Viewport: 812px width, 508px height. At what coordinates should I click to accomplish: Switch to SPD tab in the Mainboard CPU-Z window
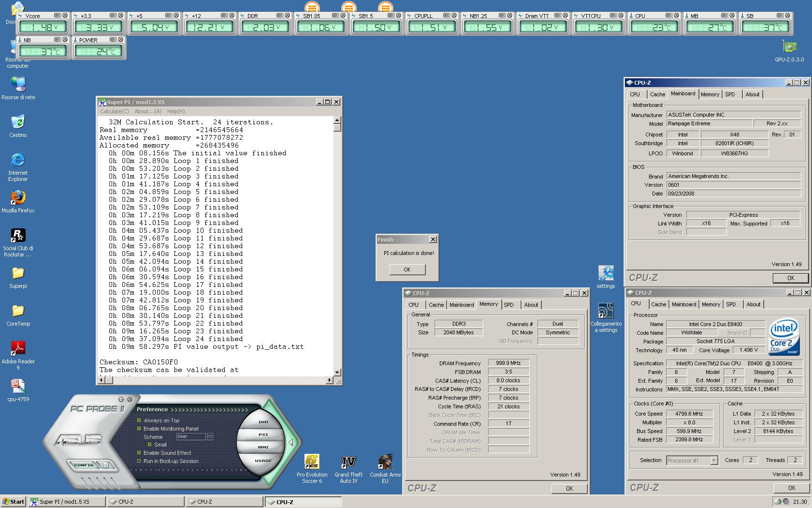point(730,94)
